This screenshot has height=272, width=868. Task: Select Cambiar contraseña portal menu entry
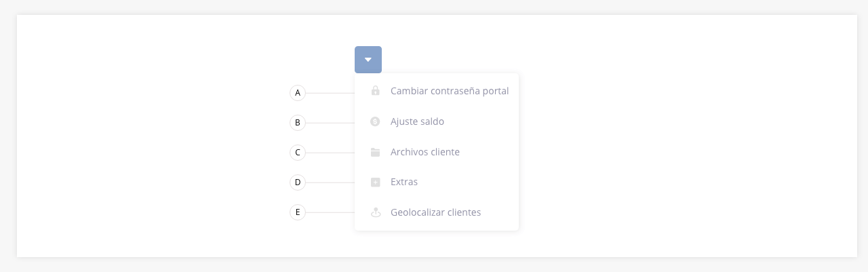pyautogui.click(x=437, y=91)
